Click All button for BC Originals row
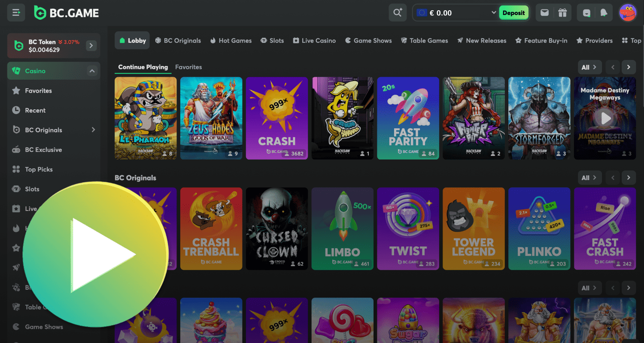 [x=589, y=178]
